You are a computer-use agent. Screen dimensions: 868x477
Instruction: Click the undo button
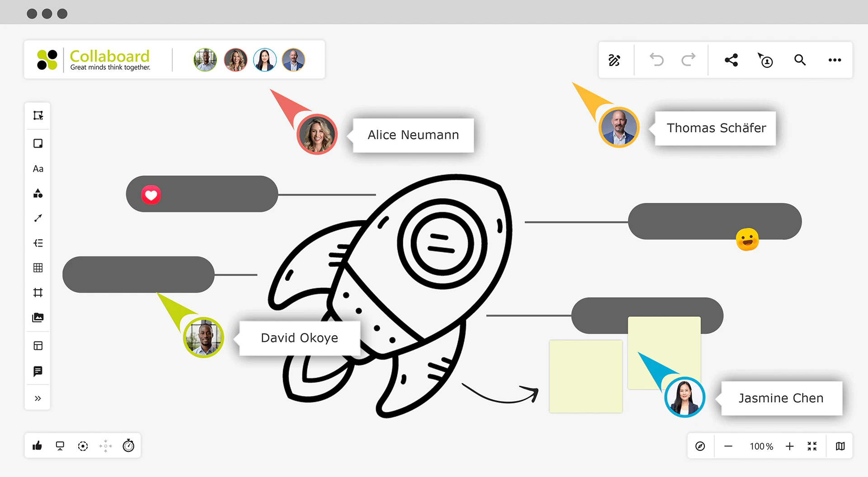pyautogui.click(x=656, y=60)
